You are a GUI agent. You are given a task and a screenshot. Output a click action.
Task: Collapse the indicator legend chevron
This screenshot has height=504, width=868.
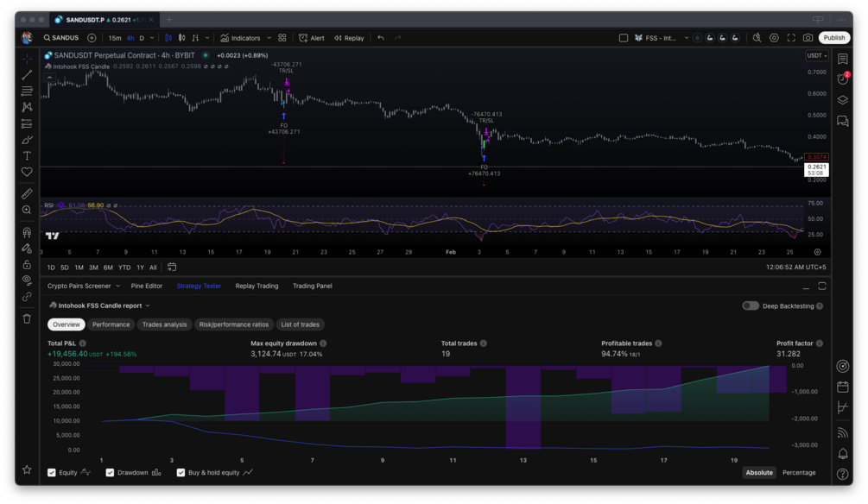[x=49, y=78]
